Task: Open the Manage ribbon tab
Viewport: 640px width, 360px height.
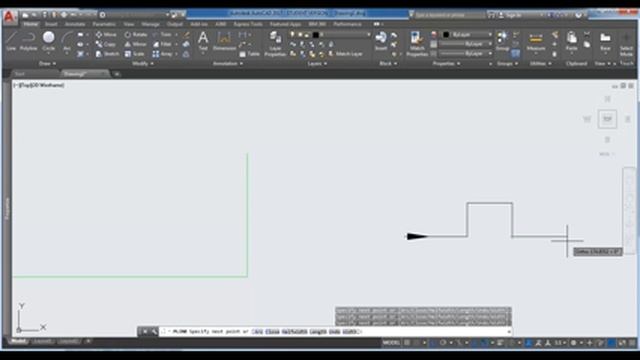Action: 150,24
